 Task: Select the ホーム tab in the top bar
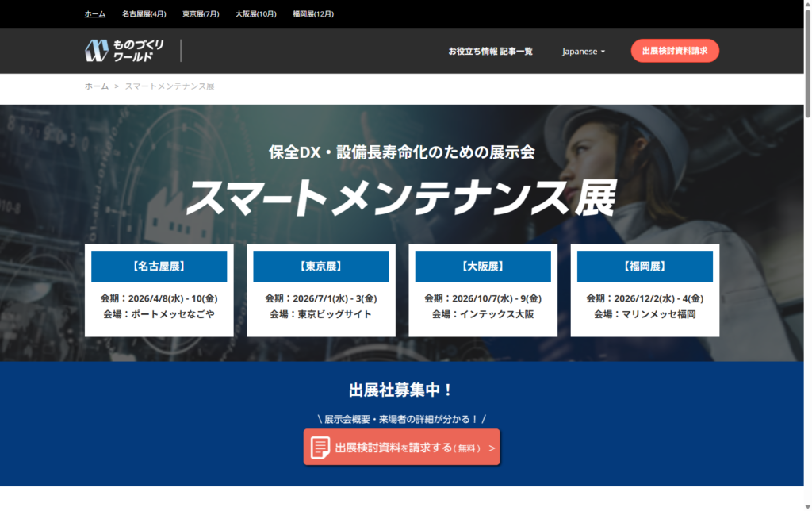coord(95,14)
